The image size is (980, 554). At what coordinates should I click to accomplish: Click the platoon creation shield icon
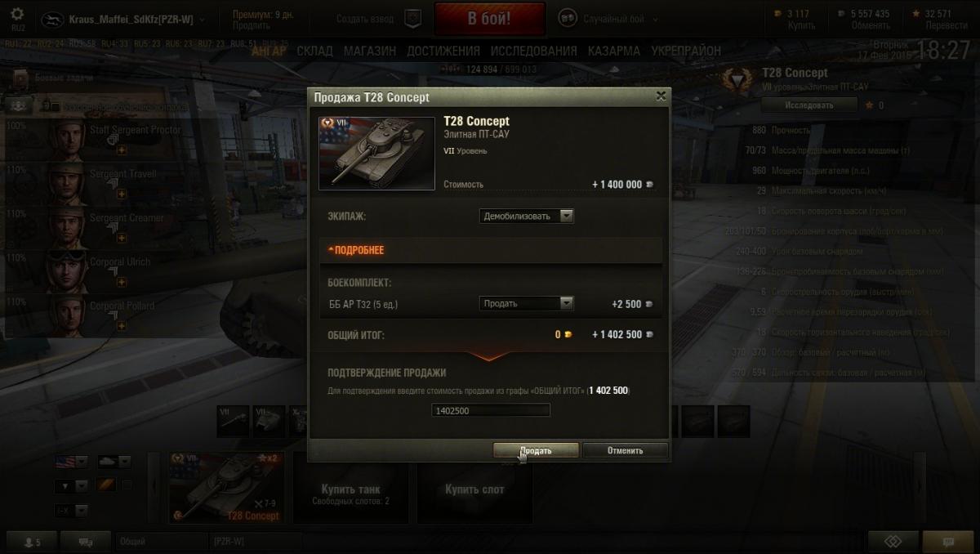tap(414, 18)
